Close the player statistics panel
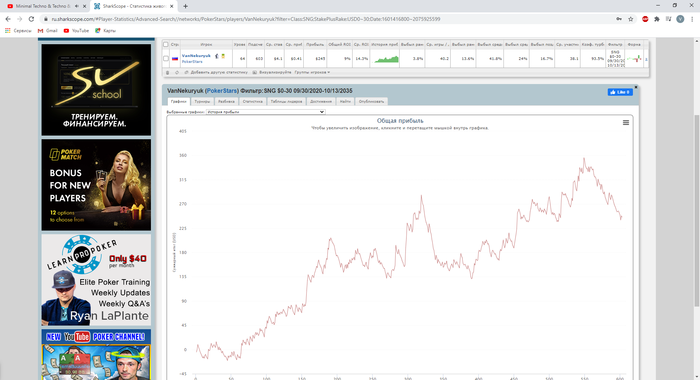 pyautogui.click(x=636, y=88)
